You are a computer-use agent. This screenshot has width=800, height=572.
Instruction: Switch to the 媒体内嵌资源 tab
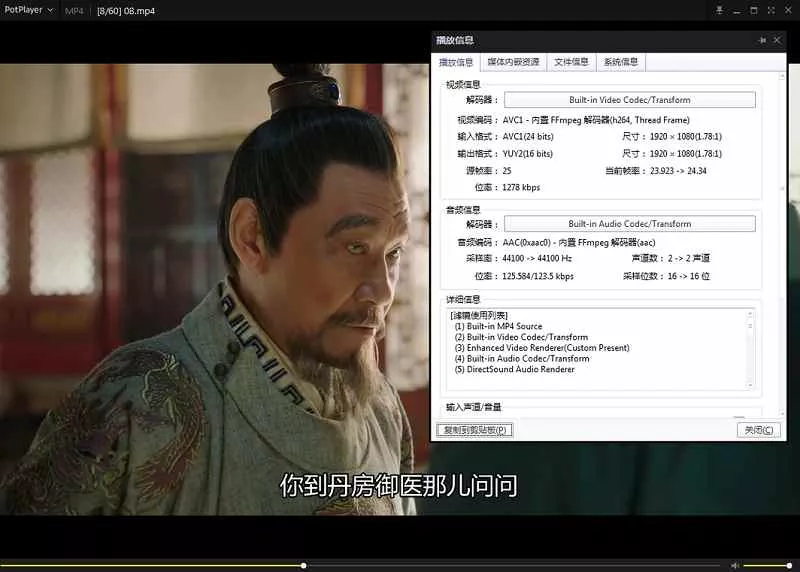pos(513,62)
